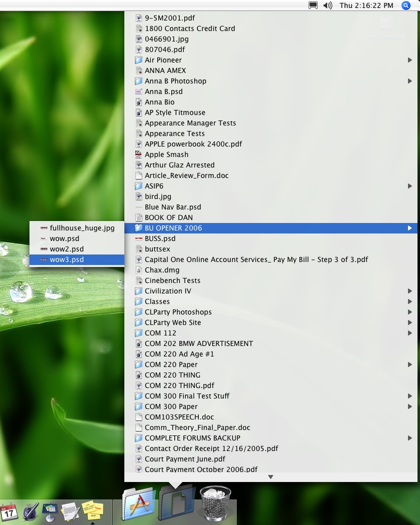This screenshot has width=420, height=525.
Task: Select wow3.psd in the submenu
Action: click(77, 260)
